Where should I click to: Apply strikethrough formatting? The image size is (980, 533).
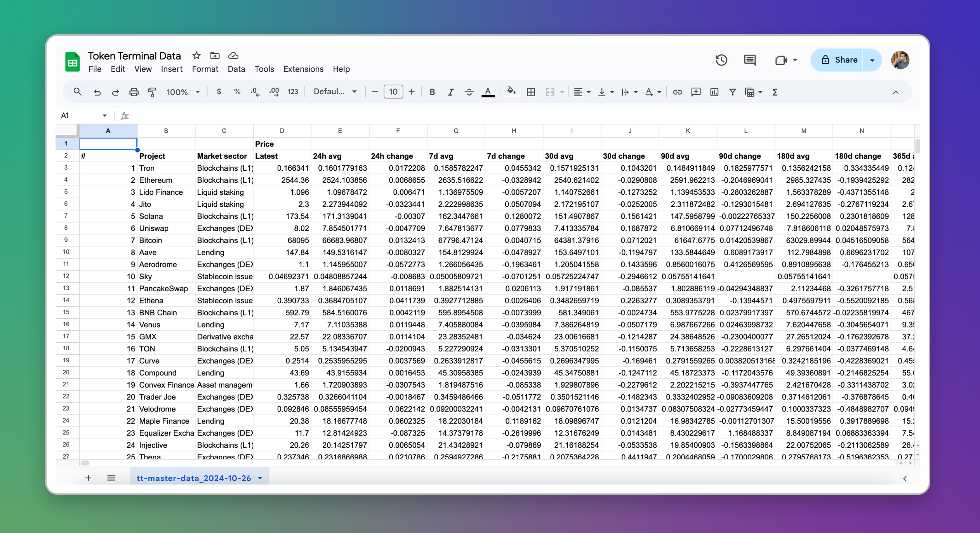pos(469,92)
